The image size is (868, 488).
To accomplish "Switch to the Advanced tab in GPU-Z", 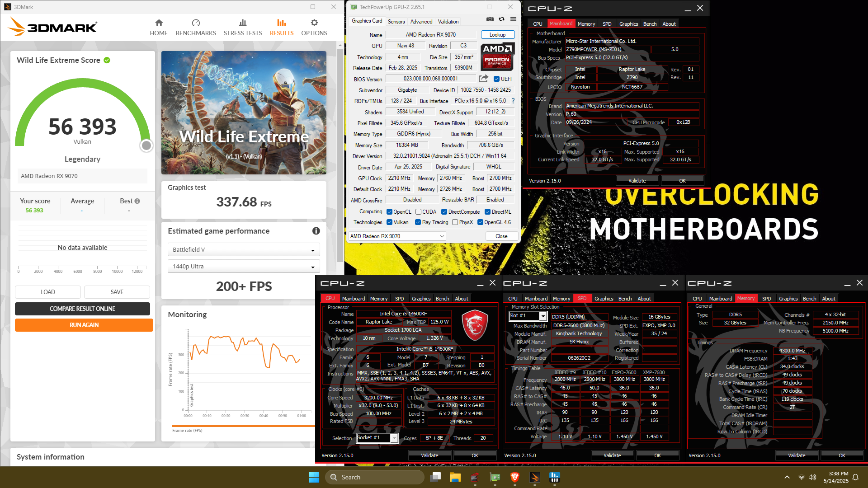I will [x=421, y=22].
